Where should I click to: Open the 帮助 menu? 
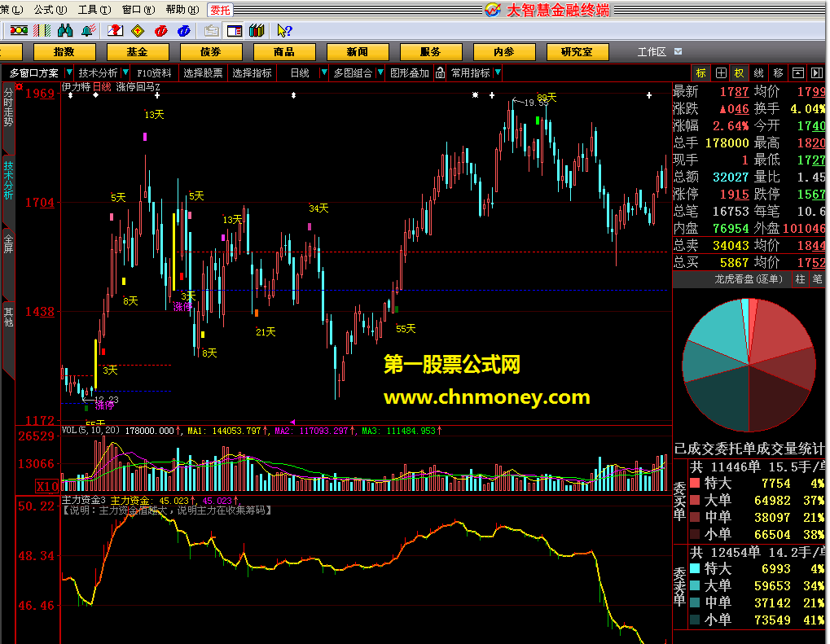(x=182, y=10)
